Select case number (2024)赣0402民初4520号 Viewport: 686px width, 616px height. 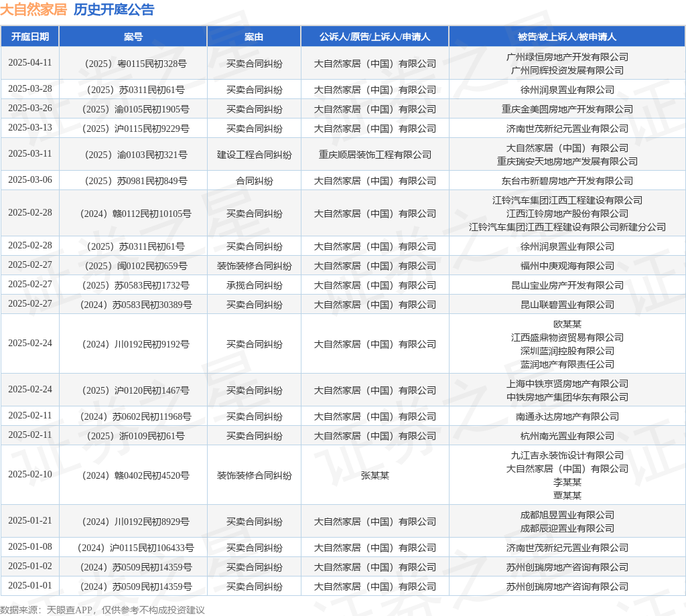pyautogui.click(x=135, y=475)
